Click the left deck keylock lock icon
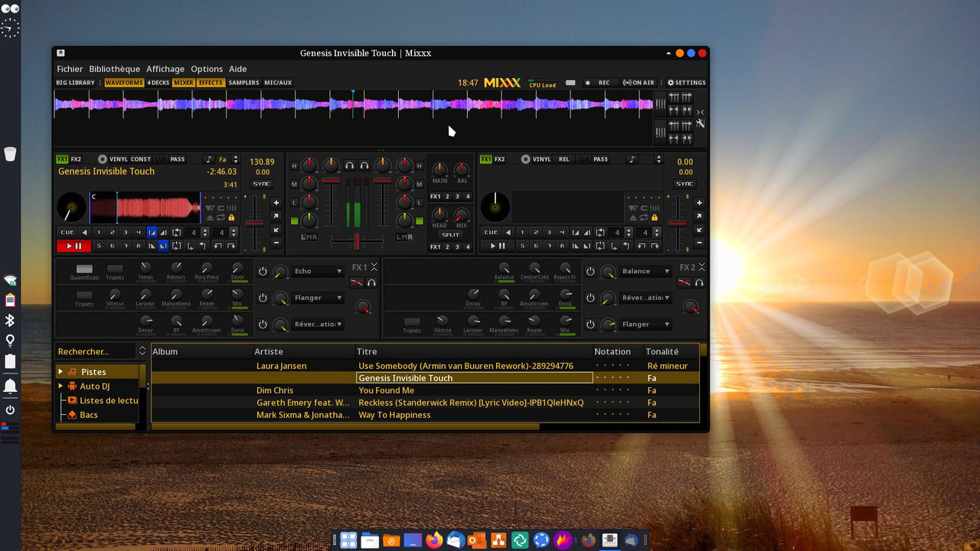The image size is (980, 551). coord(231,218)
